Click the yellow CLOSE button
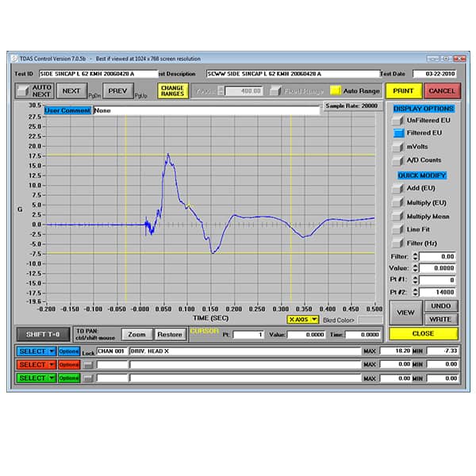Viewport: 476px width, 476px height. point(424,334)
